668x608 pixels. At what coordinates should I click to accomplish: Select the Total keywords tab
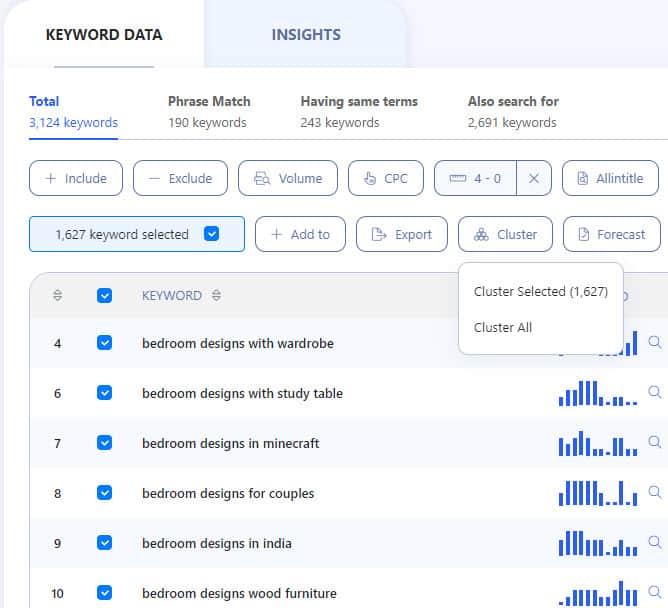click(x=73, y=112)
